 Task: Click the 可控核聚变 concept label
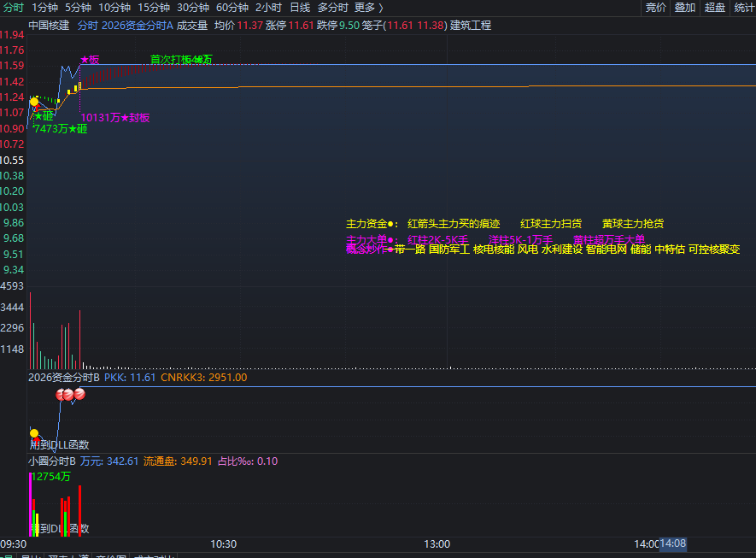coord(714,250)
